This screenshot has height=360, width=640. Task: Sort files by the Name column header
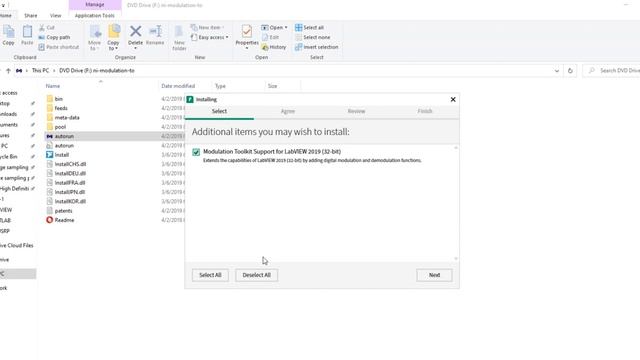[53, 86]
